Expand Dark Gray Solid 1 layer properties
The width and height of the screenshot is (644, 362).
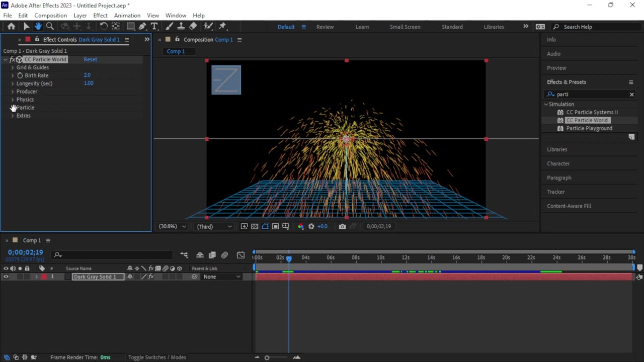(36, 277)
